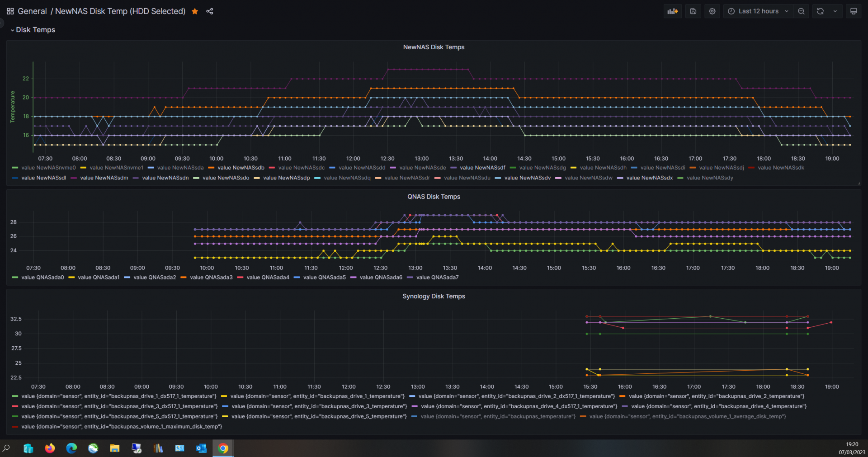Toggle the NewNASsdf series in legend

[482, 168]
